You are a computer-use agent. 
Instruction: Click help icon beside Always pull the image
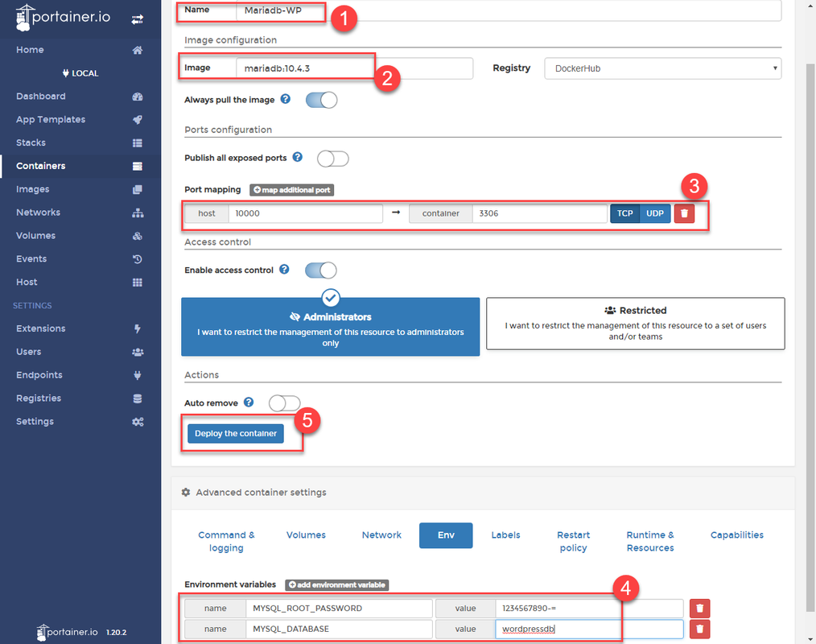[x=285, y=100]
